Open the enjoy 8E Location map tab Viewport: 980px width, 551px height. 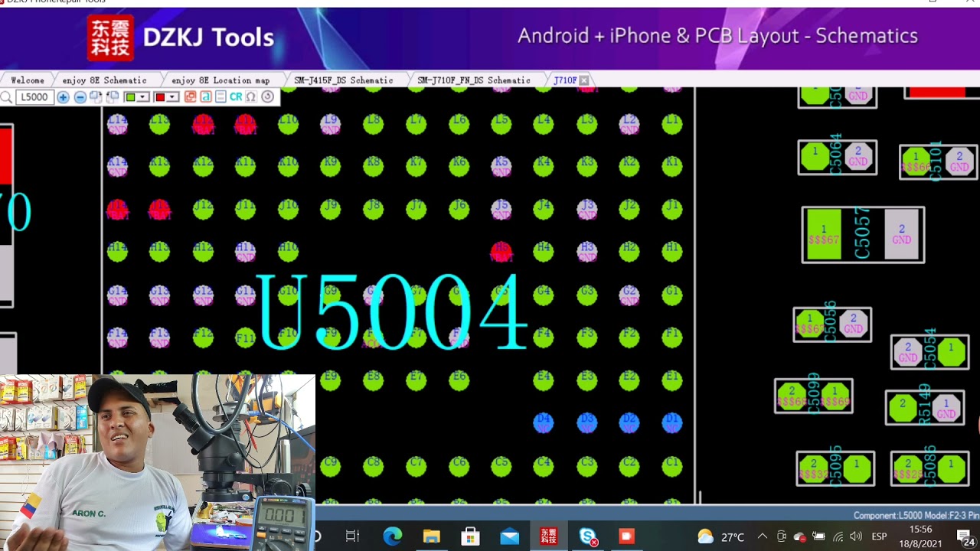click(220, 80)
